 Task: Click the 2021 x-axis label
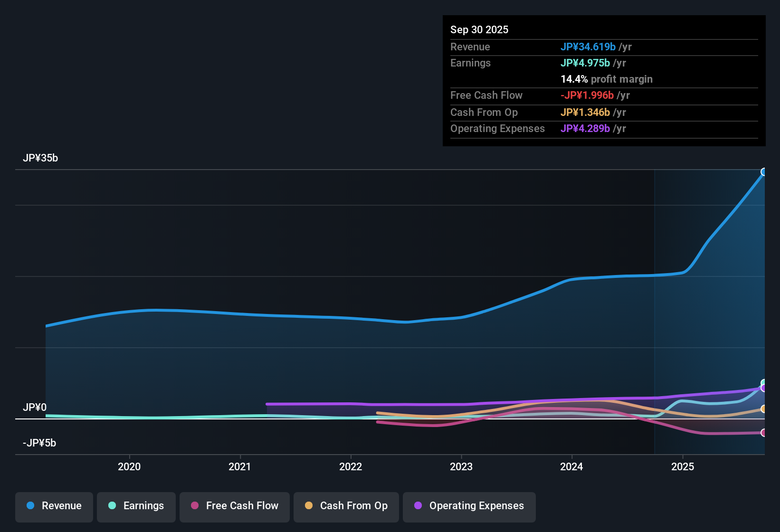pos(240,466)
